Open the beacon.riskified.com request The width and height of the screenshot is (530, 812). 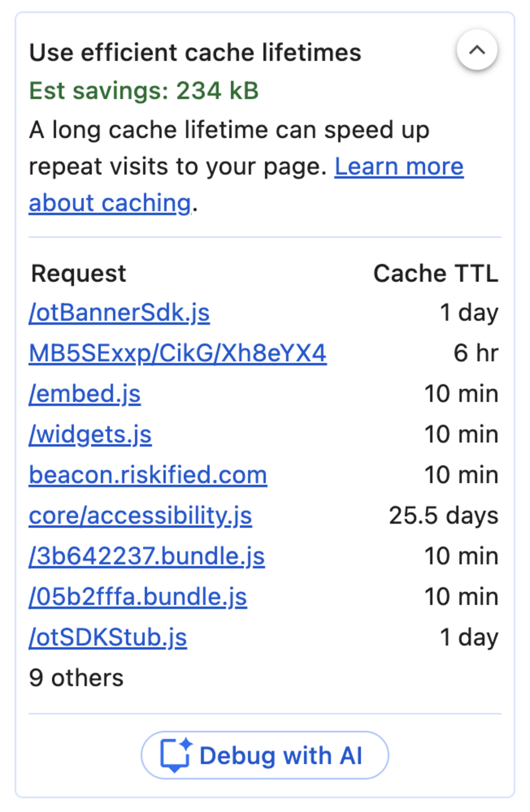click(148, 474)
